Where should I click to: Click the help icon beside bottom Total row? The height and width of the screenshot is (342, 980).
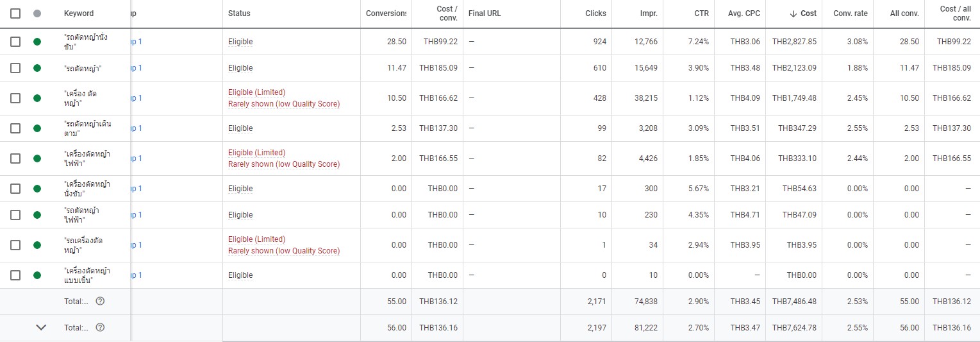coord(100,327)
